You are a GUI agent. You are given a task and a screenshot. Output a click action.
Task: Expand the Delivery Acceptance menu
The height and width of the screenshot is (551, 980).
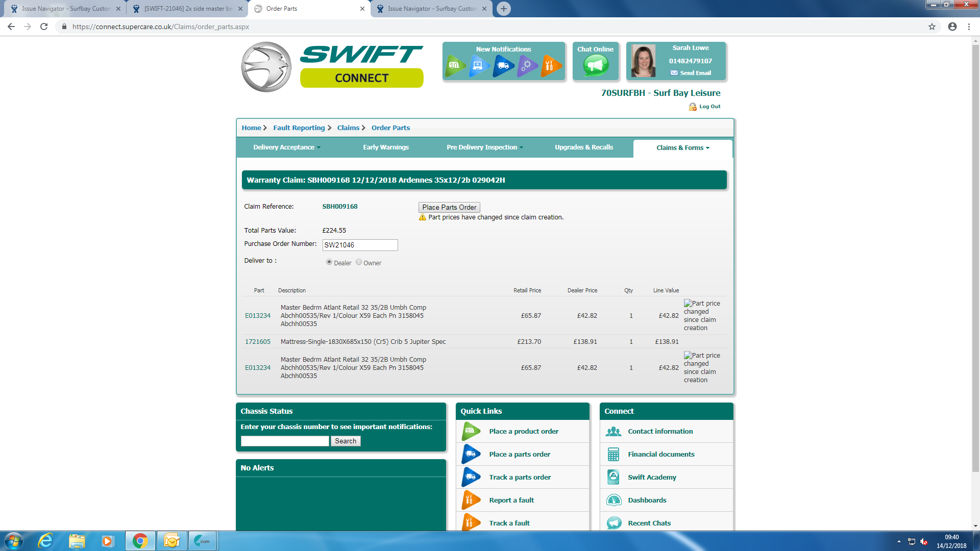click(286, 147)
